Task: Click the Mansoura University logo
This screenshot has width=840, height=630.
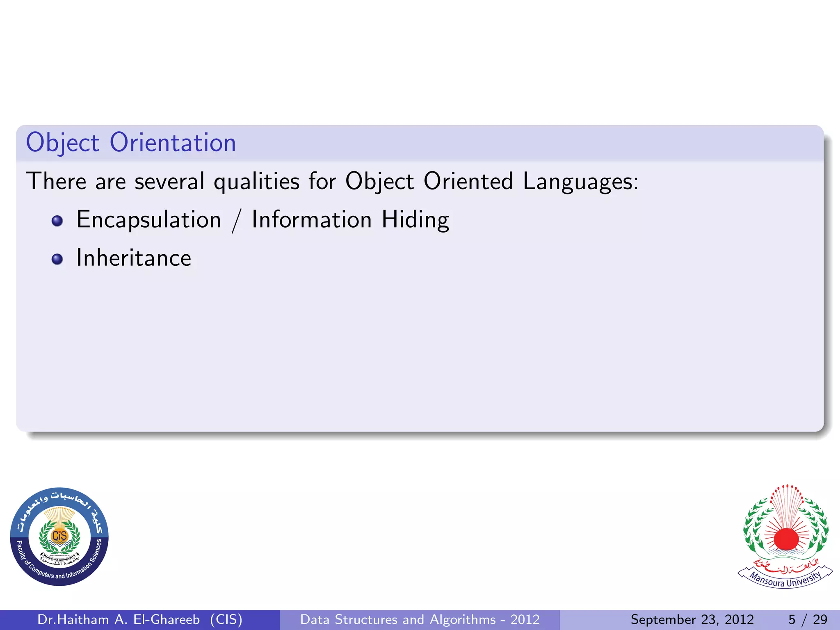Action: coord(785,536)
